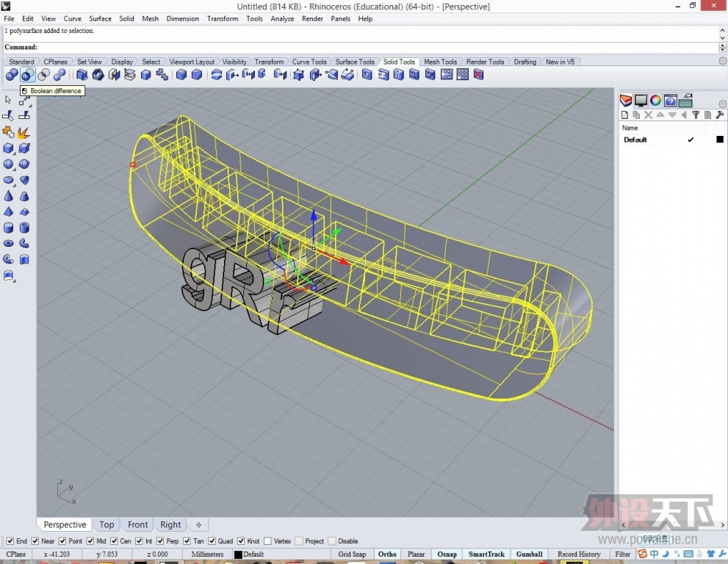The width and height of the screenshot is (728, 564).
Task: Switch to the Curve Tools toolbar tab
Action: pyautogui.click(x=309, y=62)
